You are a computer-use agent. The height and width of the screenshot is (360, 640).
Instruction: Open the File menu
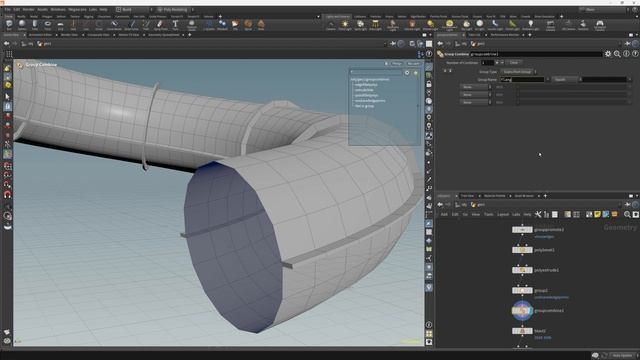coord(7,9)
